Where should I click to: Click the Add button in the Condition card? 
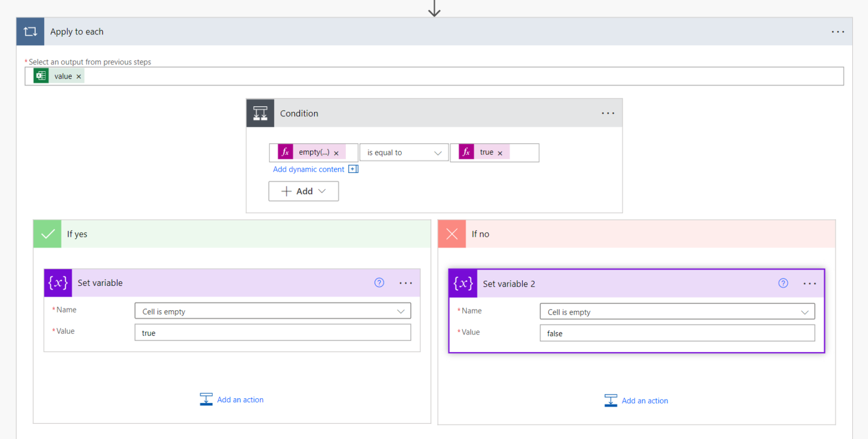(303, 191)
